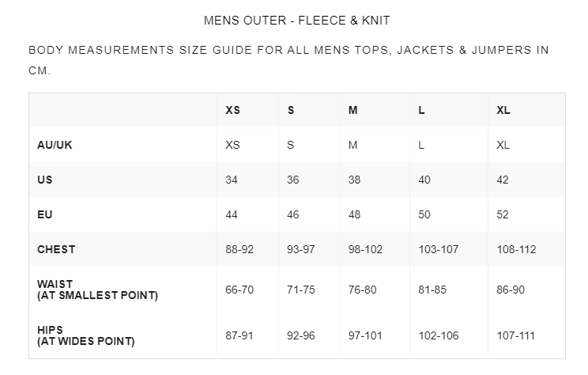The height and width of the screenshot is (375, 588).
Task: Select the EU row label
Action: [x=44, y=215]
